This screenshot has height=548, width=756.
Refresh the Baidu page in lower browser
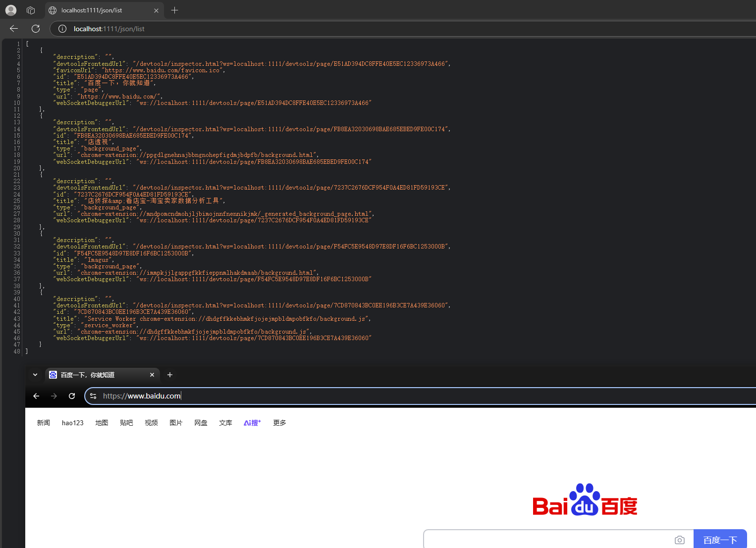coord(71,396)
